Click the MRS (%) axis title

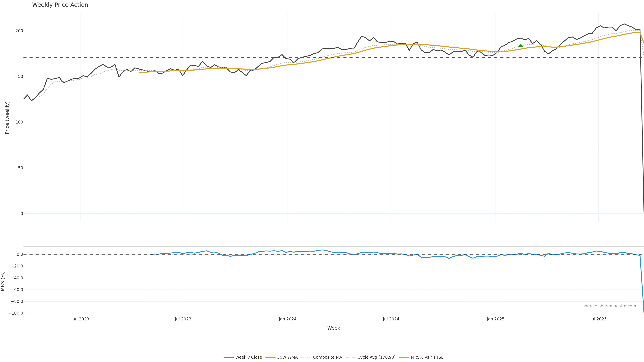click(x=3, y=281)
